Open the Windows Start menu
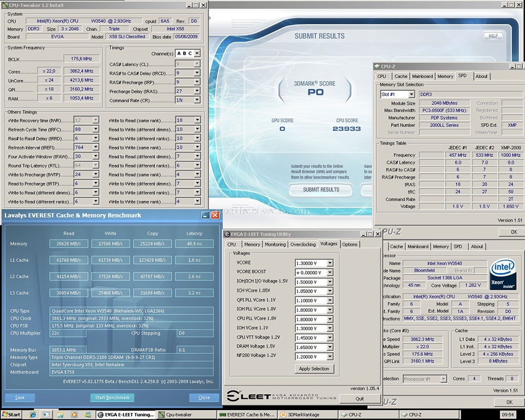Image resolution: width=525 pixels, height=420 pixels. [11, 415]
